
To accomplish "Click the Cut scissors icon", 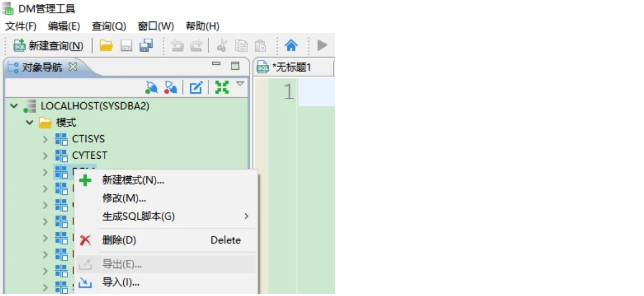I will (x=222, y=46).
